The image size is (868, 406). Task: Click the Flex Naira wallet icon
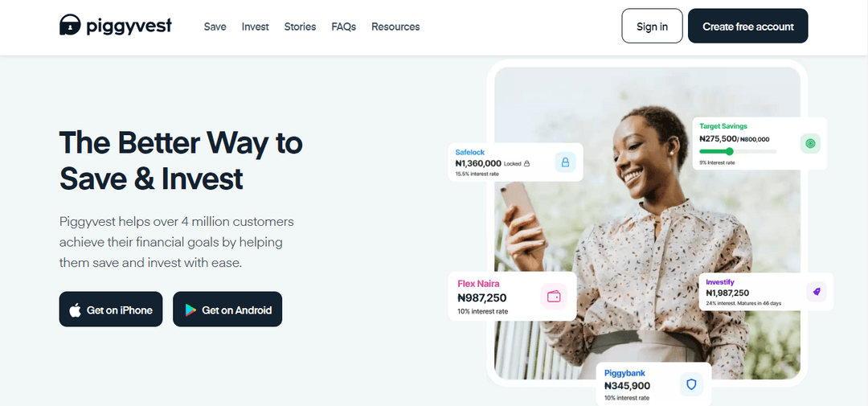[554, 297]
